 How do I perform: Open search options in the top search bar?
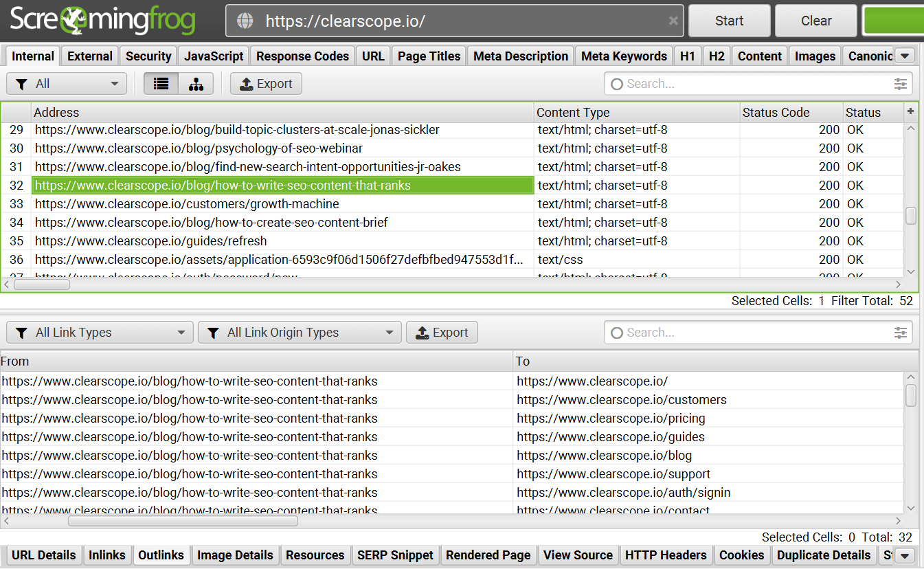(x=900, y=84)
